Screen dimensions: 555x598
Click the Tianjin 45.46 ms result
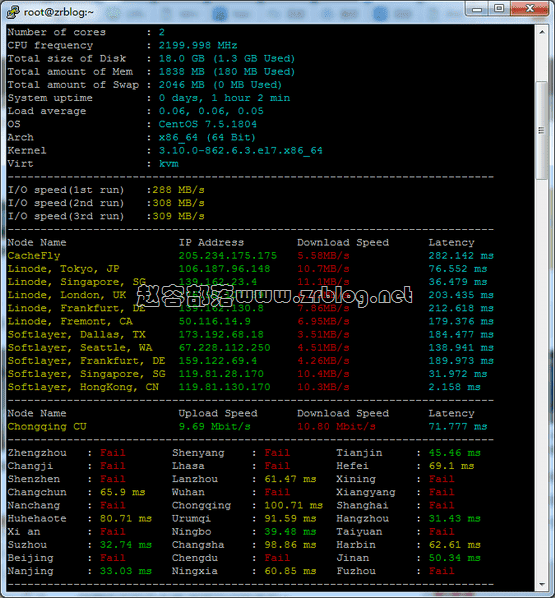coord(454,453)
